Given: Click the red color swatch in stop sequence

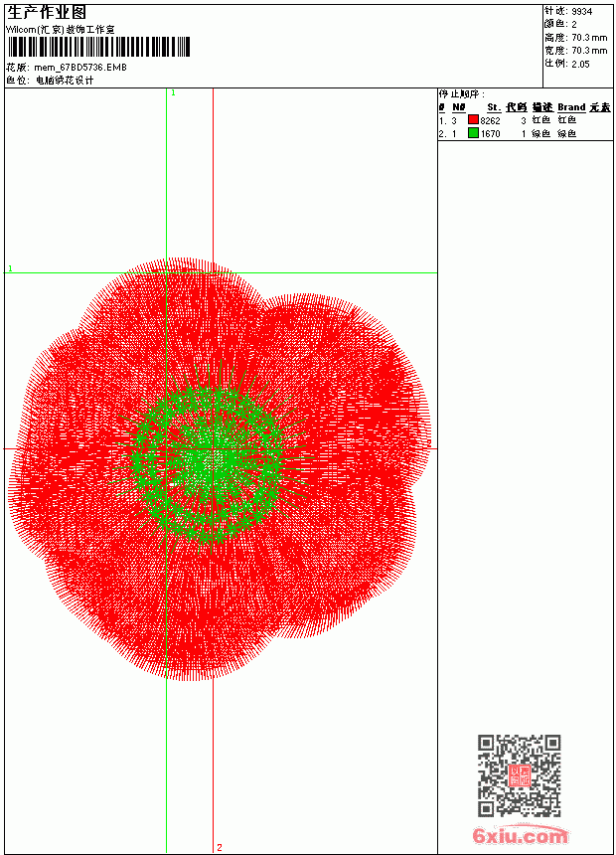Looking at the screenshot, I should pyautogui.click(x=473, y=119).
